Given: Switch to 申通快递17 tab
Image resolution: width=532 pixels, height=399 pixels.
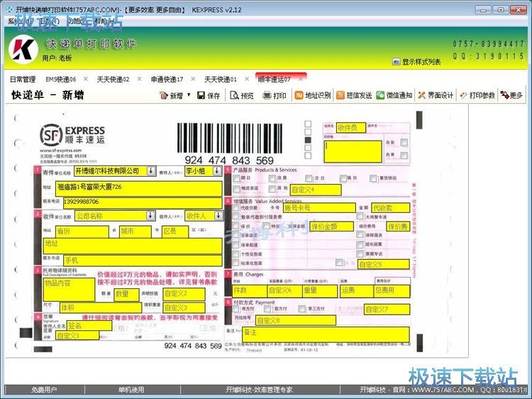Looking at the screenshot, I should (167, 79).
